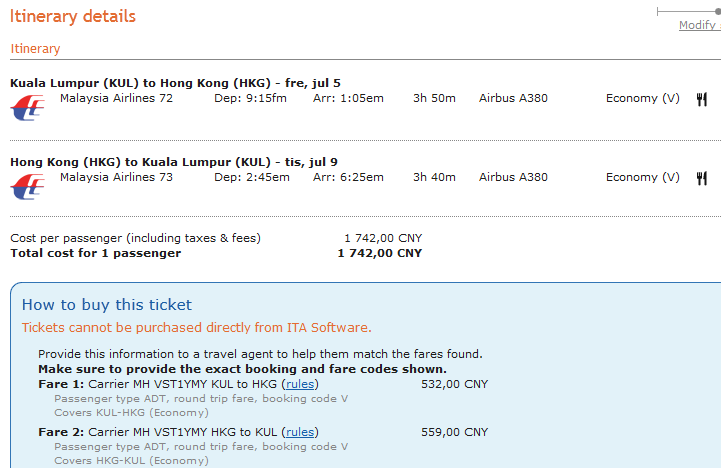Click the Malaysia Airlines logo for flight 72
The width and height of the screenshot is (721, 469).
(x=27, y=108)
